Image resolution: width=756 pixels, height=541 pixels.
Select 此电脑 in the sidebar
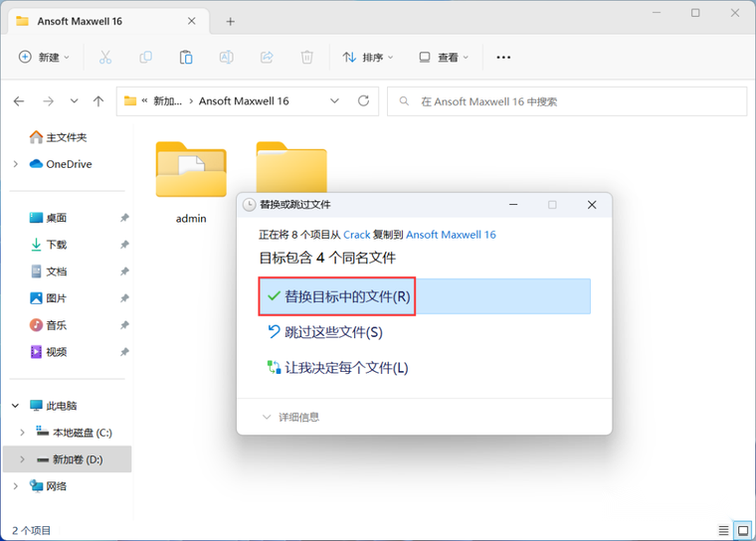(x=53, y=406)
